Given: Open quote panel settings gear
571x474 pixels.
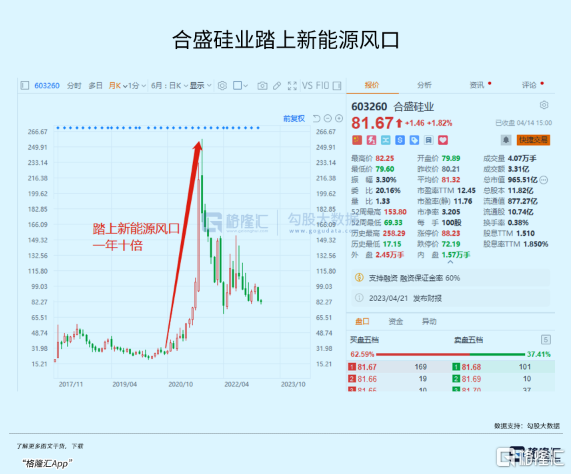Looking at the screenshot, I should [544, 105].
